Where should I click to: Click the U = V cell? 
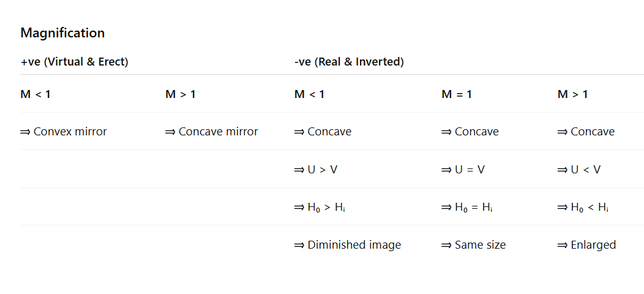click(x=463, y=170)
